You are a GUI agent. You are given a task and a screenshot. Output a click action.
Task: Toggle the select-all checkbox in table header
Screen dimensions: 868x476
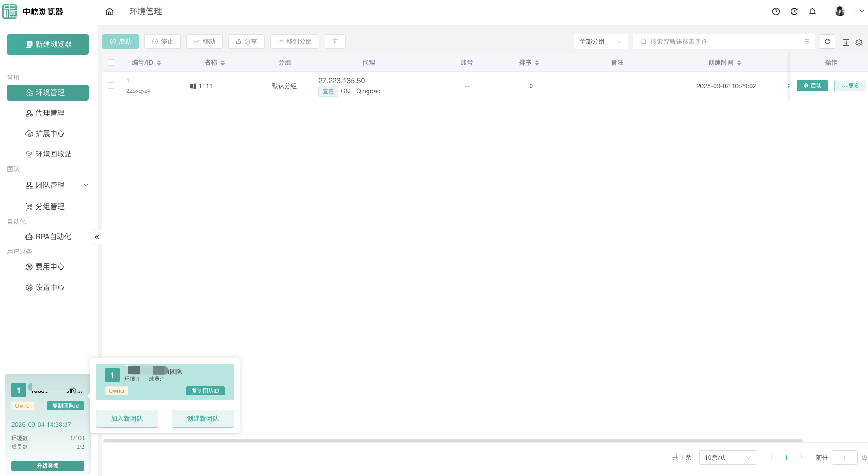[111, 62]
